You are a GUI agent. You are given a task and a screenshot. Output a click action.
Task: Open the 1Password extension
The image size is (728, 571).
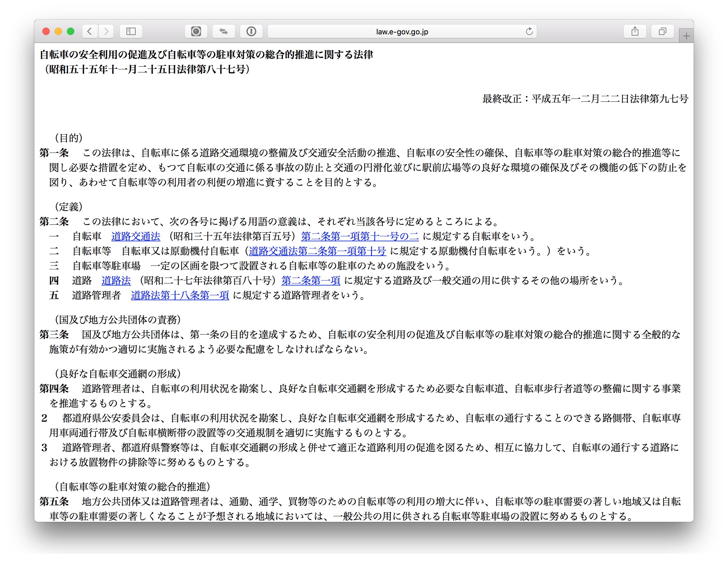click(x=251, y=31)
